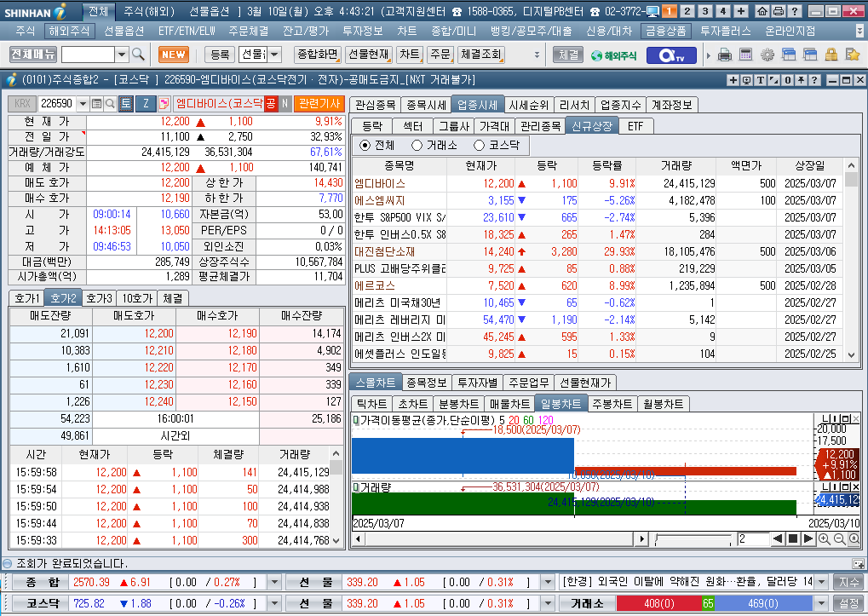This screenshot has width=868, height=616.
Task: Toggle the N button beside stock name
Action: pyautogui.click(x=285, y=103)
